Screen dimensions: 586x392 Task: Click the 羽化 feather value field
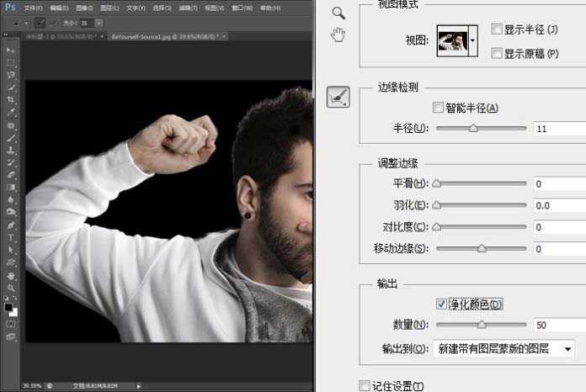[x=557, y=205]
